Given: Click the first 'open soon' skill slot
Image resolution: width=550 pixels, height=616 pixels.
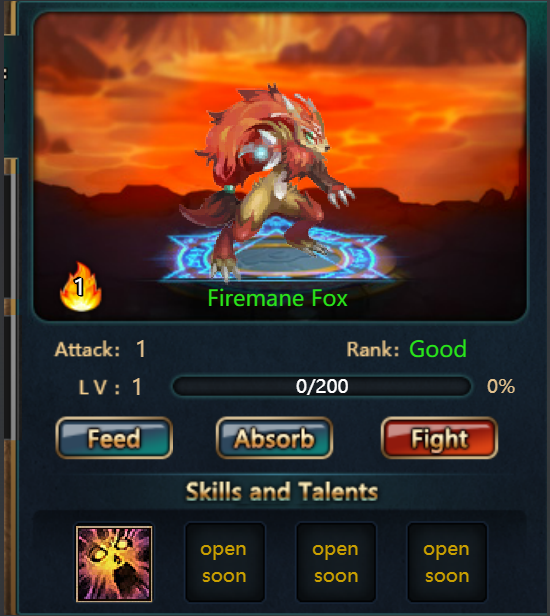Looking at the screenshot, I should 225,562.
